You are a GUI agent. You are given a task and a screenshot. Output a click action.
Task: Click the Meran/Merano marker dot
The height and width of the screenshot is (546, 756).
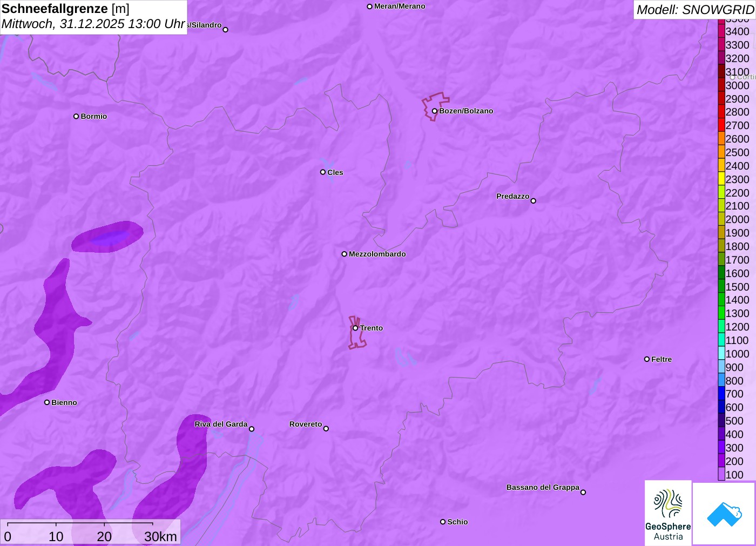click(369, 6)
